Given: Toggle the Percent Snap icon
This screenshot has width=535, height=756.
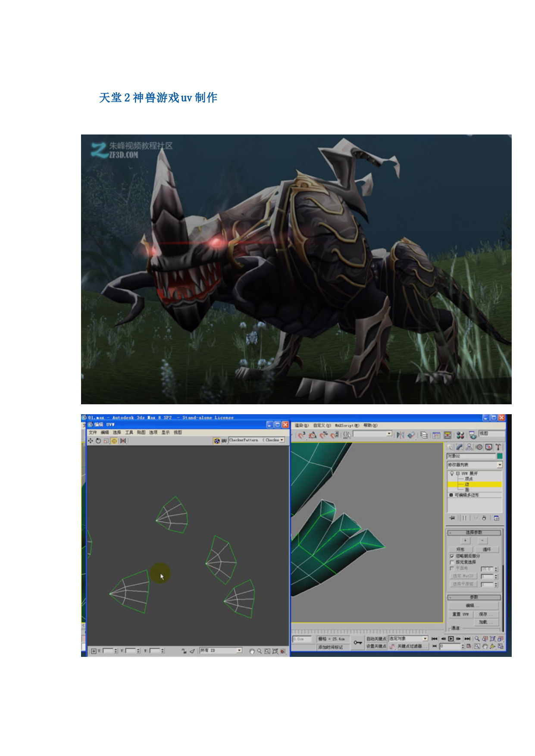Looking at the screenshot, I should pos(323,435).
